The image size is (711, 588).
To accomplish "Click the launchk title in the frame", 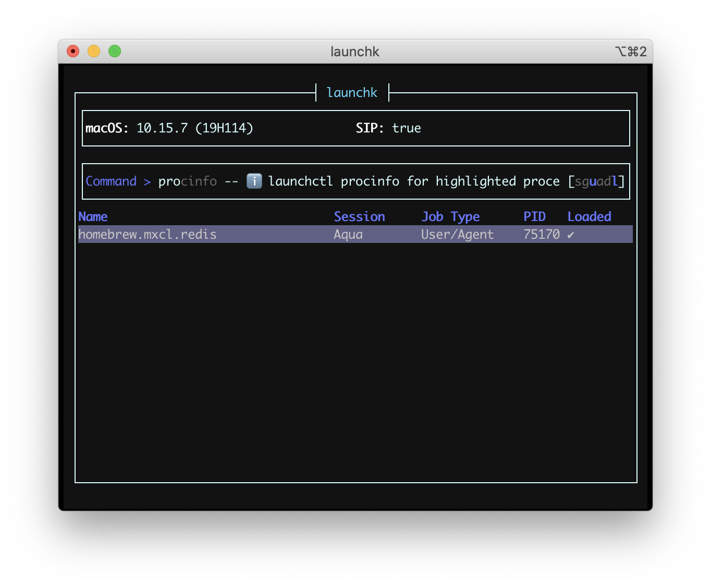I will coord(352,93).
